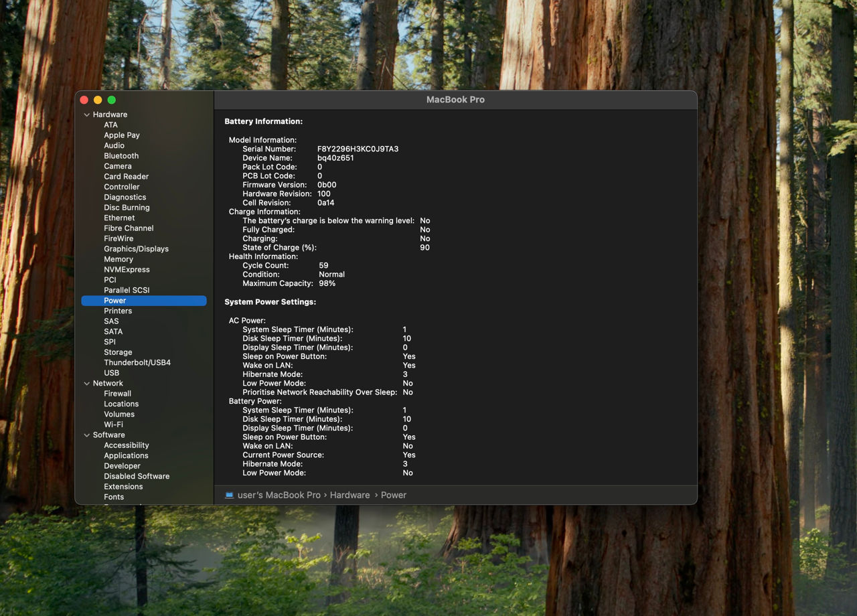Screen dimensions: 857x616
Task: Select SAS in the sidebar
Action: [111, 321]
